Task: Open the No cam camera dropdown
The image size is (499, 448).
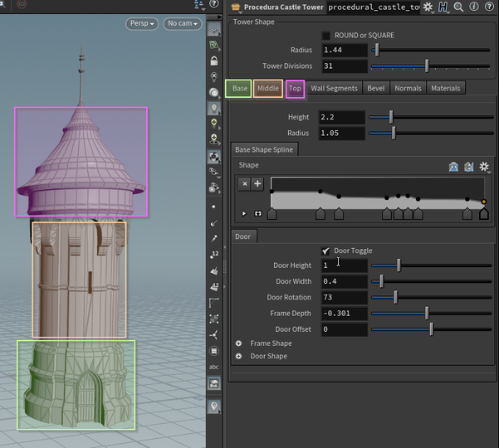Action: [183, 23]
